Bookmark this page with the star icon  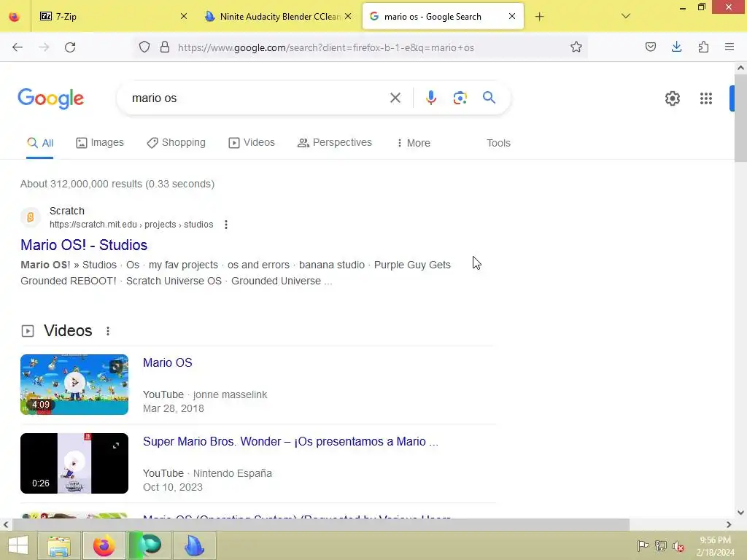576,47
